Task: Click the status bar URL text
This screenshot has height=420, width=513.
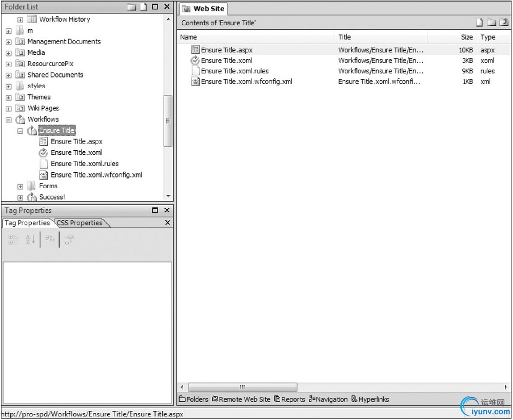Action: [x=92, y=414]
